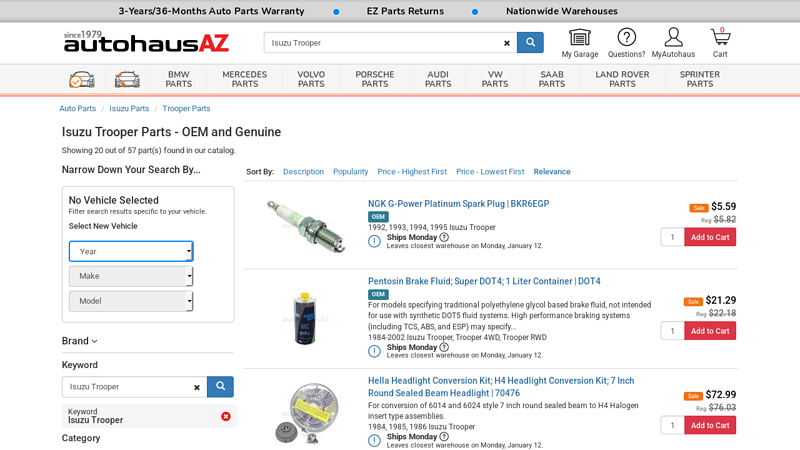
Task: Go to Auto Parts breadcrumb
Action: 78,109
